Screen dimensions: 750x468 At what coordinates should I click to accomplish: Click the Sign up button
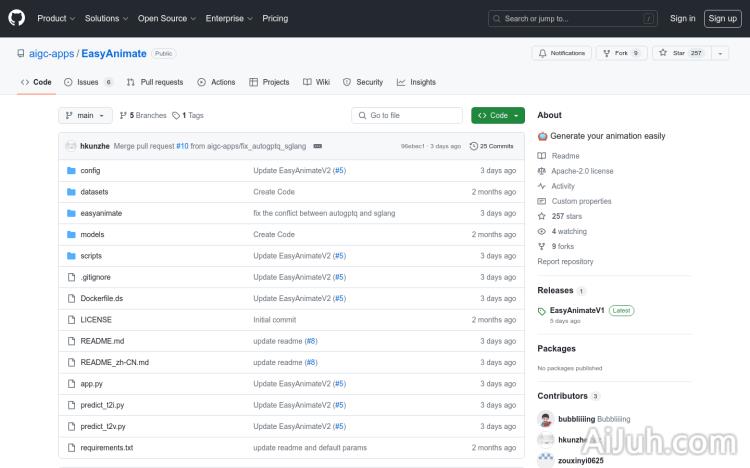tap(721, 18)
